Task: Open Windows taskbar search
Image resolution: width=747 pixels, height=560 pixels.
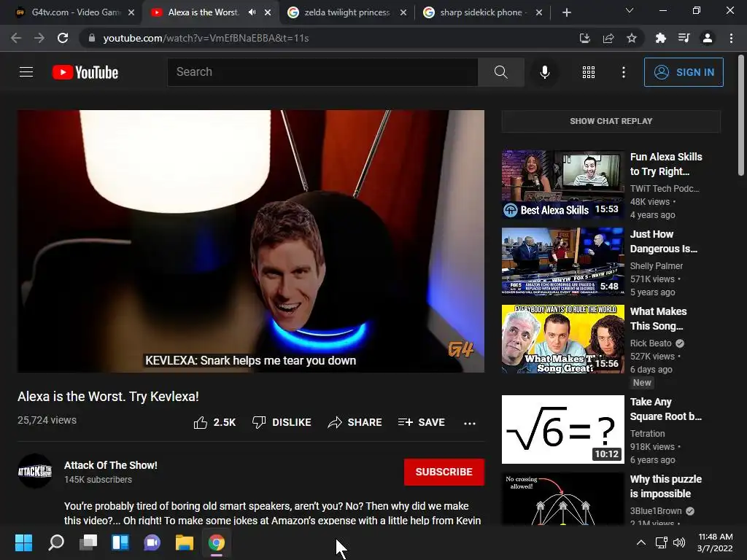Action: pos(56,542)
